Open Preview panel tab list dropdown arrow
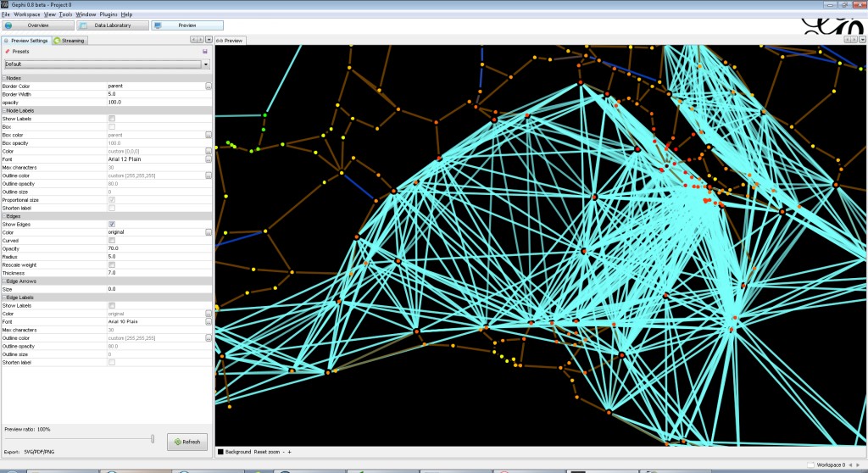This screenshot has width=868, height=473. click(862, 40)
